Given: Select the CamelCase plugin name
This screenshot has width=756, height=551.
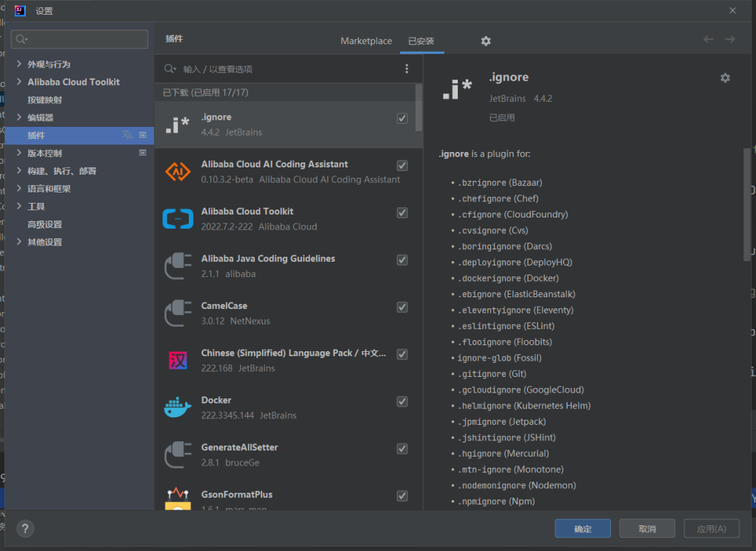Looking at the screenshot, I should pyautogui.click(x=224, y=306).
